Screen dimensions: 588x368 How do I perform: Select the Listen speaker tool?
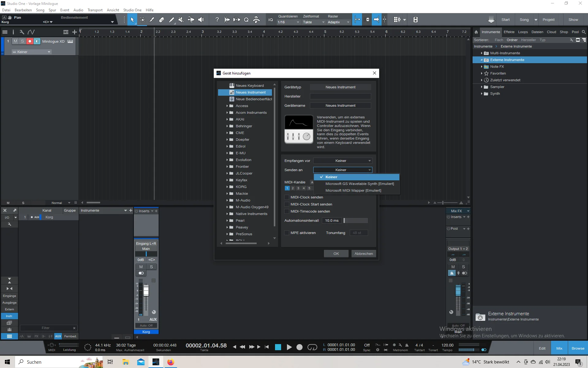pos(201,20)
